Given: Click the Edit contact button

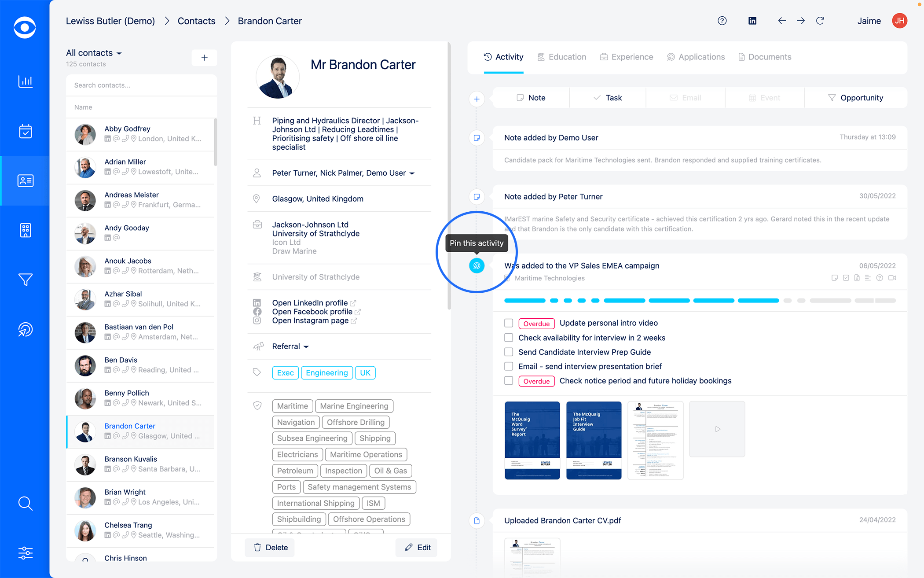Looking at the screenshot, I should coord(417,547).
